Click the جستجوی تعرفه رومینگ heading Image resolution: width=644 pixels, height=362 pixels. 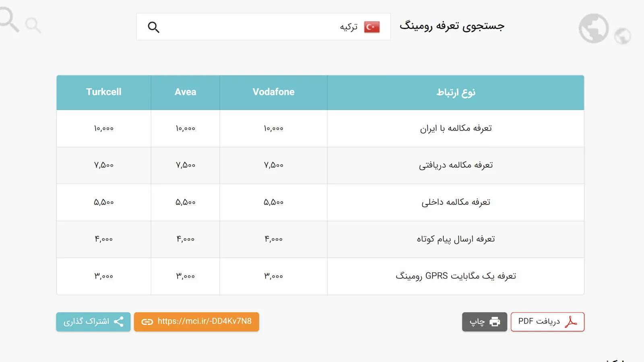452,26
